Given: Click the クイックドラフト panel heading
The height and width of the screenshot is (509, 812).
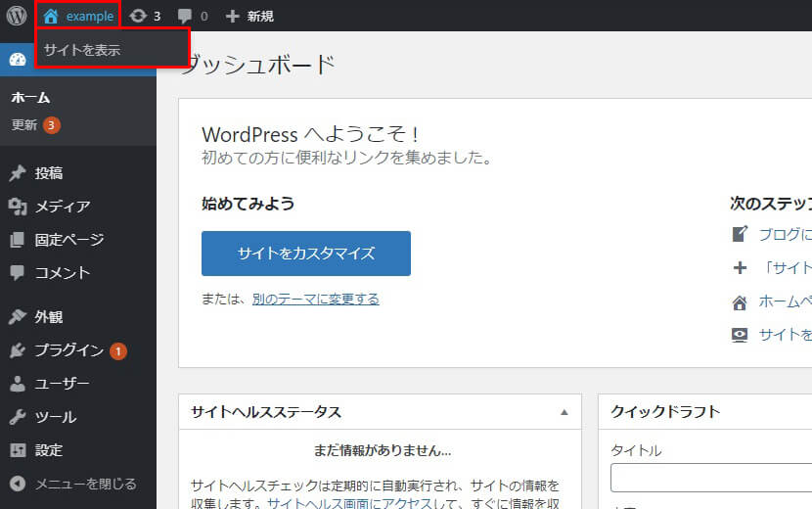Looking at the screenshot, I should (665, 411).
